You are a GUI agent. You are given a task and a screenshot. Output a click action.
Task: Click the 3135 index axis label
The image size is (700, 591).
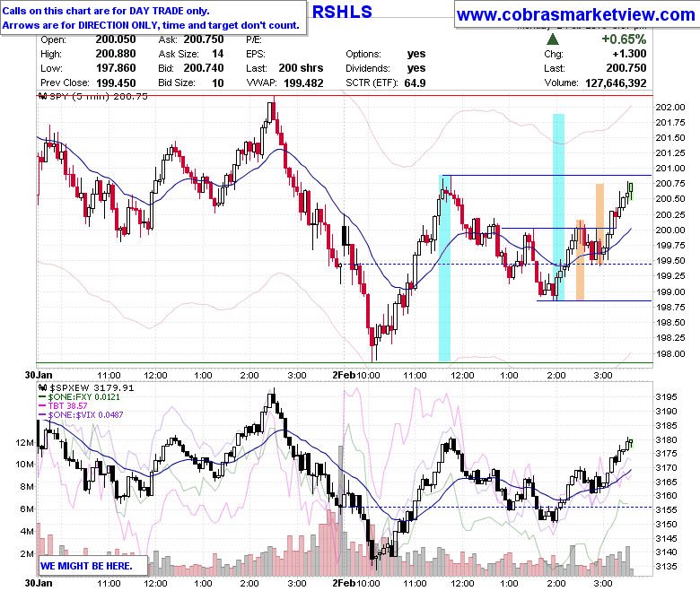(666, 567)
